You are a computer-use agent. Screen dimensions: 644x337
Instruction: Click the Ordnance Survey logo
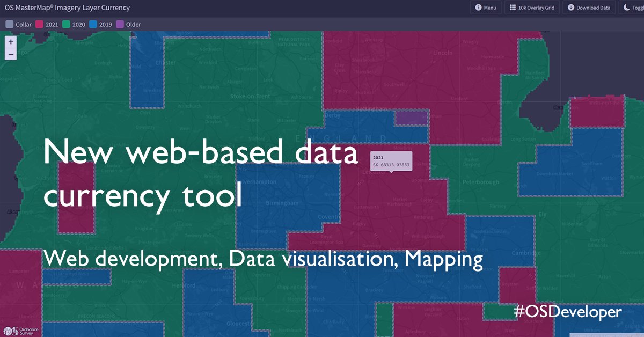(x=21, y=331)
